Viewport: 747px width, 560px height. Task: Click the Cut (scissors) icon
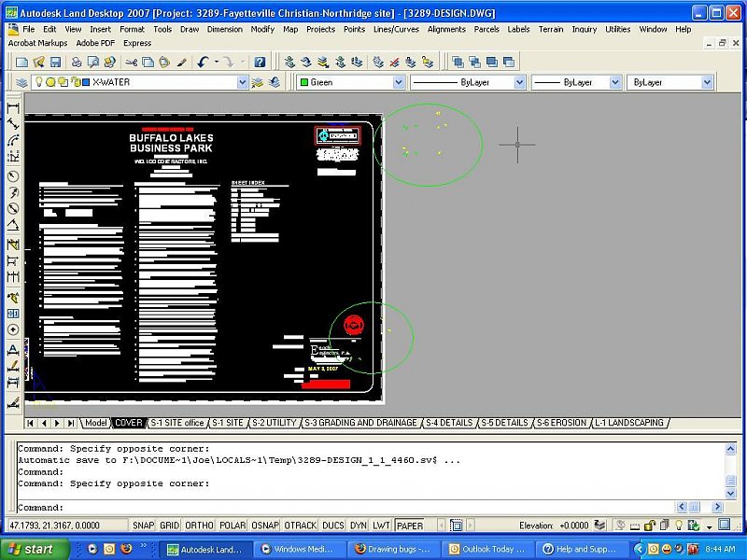point(132,62)
